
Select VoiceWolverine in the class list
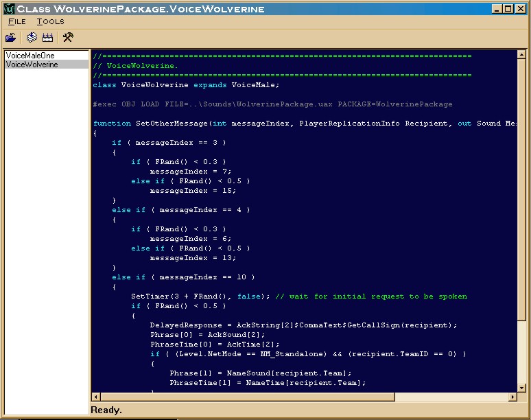(x=47, y=65)
